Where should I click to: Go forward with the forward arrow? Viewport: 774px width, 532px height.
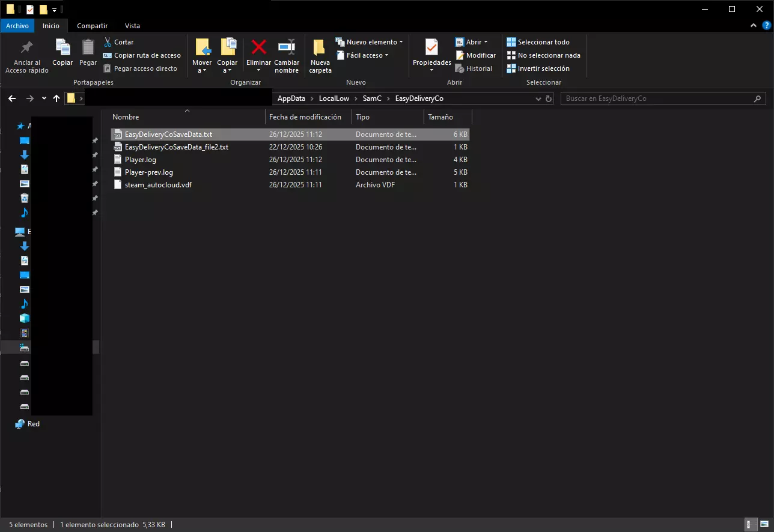click(29, 98)
